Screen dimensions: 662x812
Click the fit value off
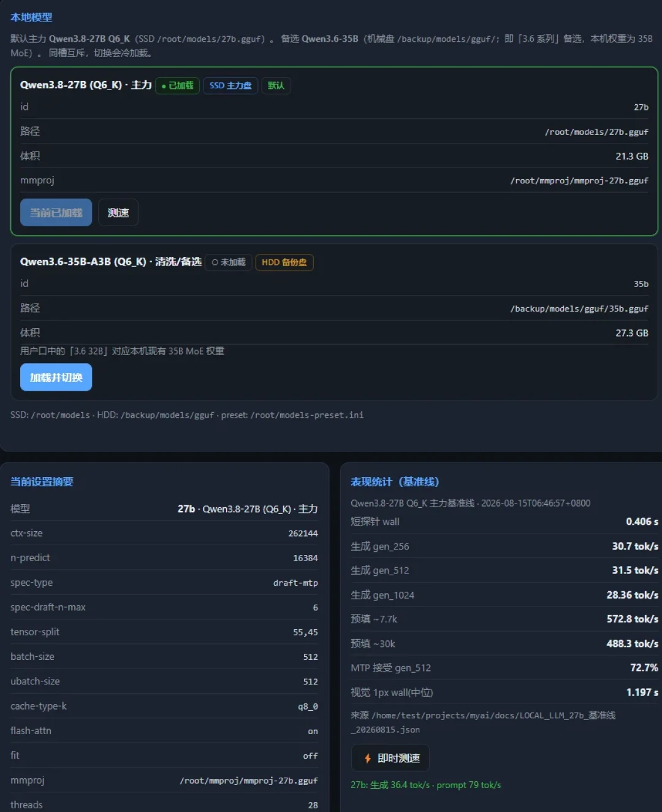tap(310, 756)
